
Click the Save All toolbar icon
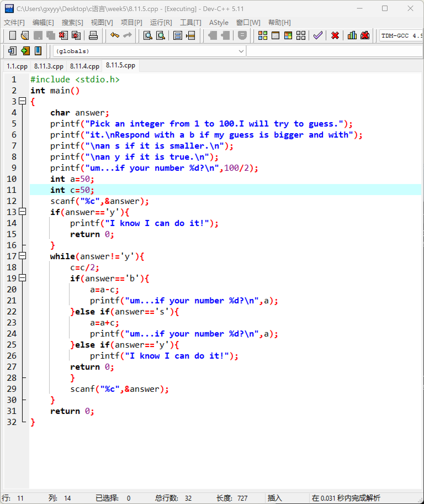51,35
